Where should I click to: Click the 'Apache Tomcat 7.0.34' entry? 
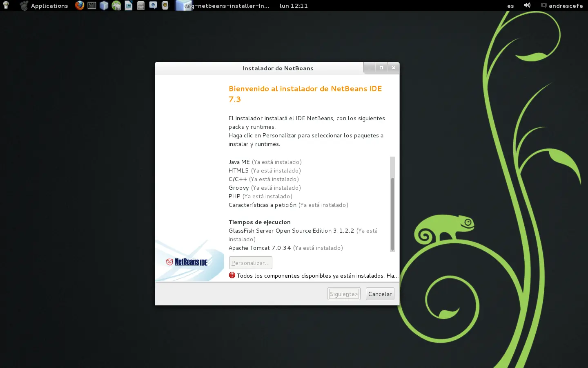[260, 248]
